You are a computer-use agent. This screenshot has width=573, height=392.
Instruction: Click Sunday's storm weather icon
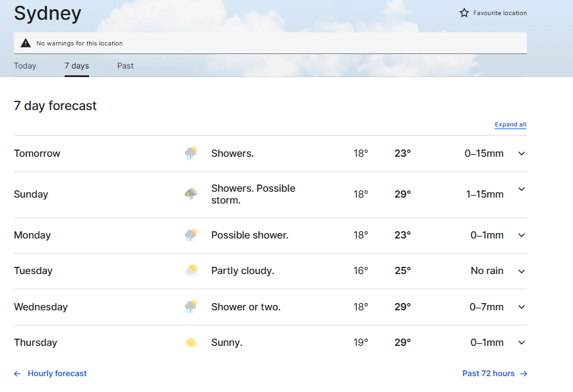pyautogui.click(x=191, y=194)
